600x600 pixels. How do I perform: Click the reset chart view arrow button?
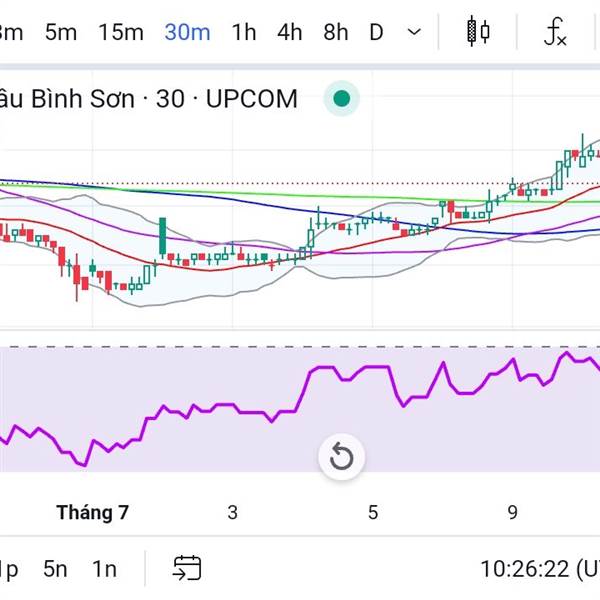[x=341, y=458]
